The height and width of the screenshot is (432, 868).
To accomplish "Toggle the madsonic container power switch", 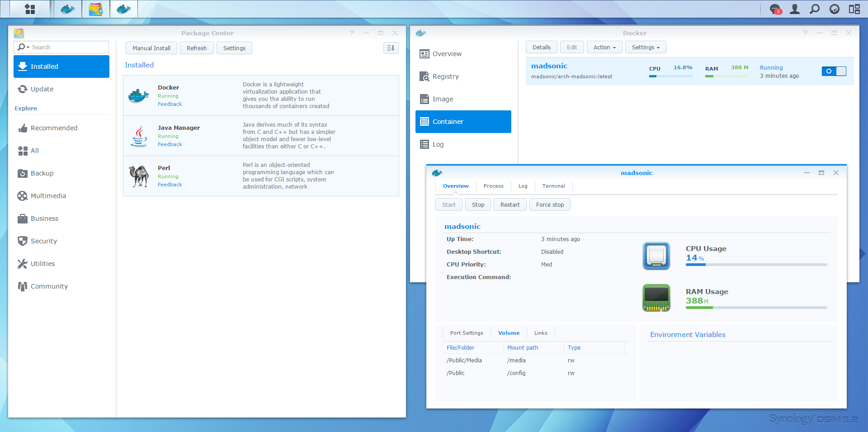I will [834, 71].
